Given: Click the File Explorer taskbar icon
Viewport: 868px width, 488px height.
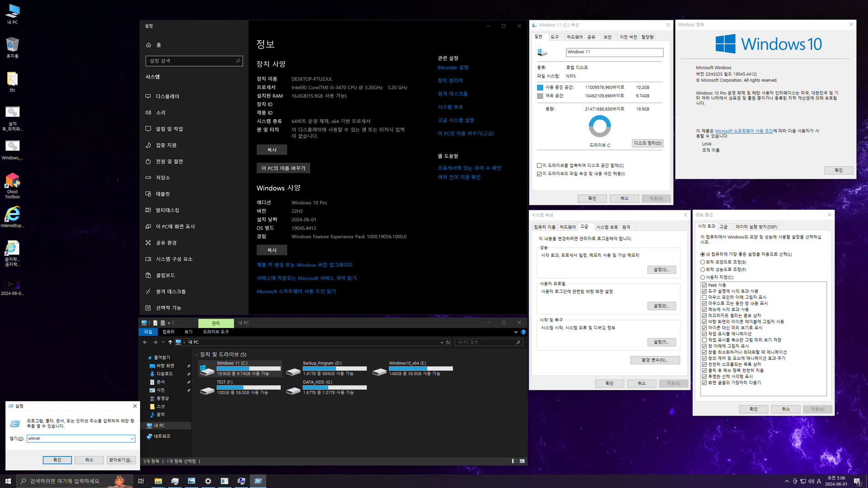Looking at the screenshot, I should point(158,481).
